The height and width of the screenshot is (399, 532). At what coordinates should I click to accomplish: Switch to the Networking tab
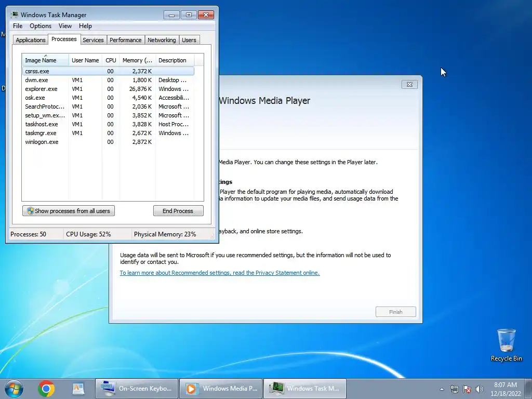click(162, 40)
